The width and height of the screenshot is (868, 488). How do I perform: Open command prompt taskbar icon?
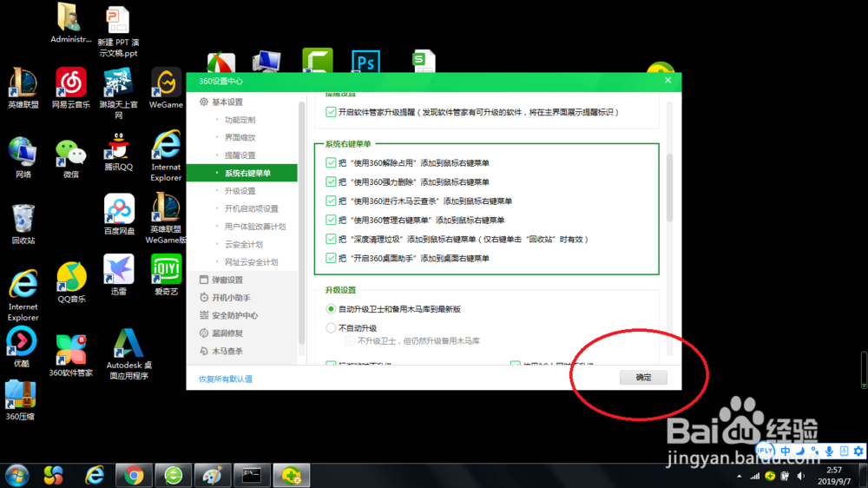252,475
